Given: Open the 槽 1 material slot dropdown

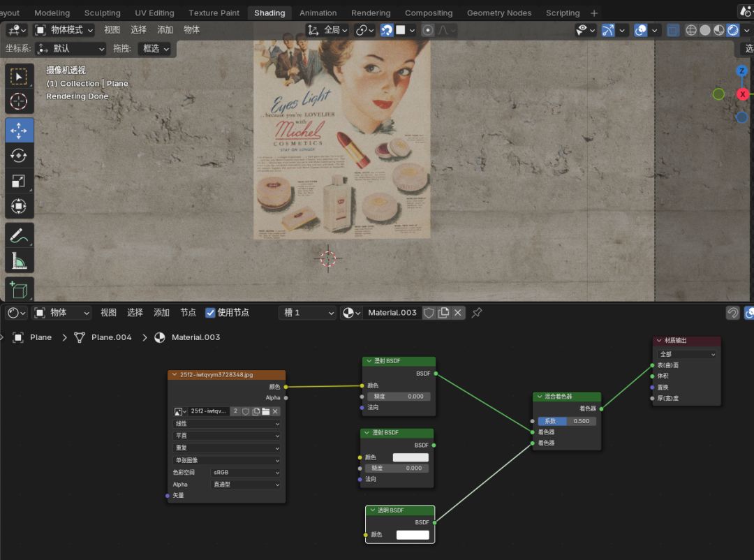Looking at the screenshot, I should click(x=308, y=313).
